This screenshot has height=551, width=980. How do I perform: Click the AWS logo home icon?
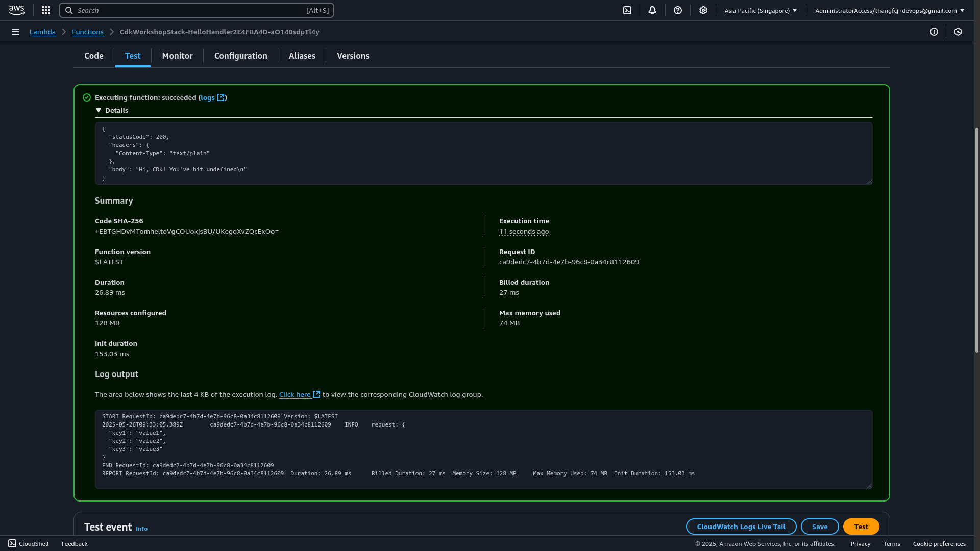[x=16, y=10]
